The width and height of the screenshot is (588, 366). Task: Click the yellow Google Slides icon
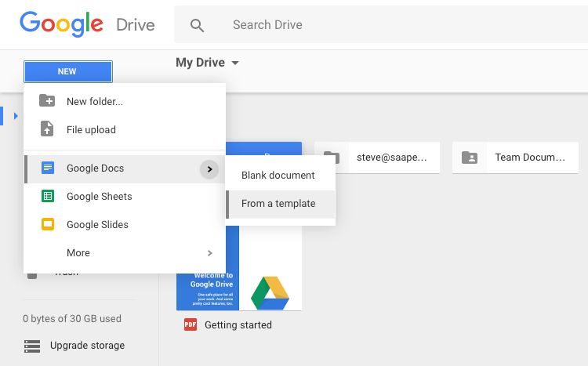pyautogui.click(x=48, y=225)
